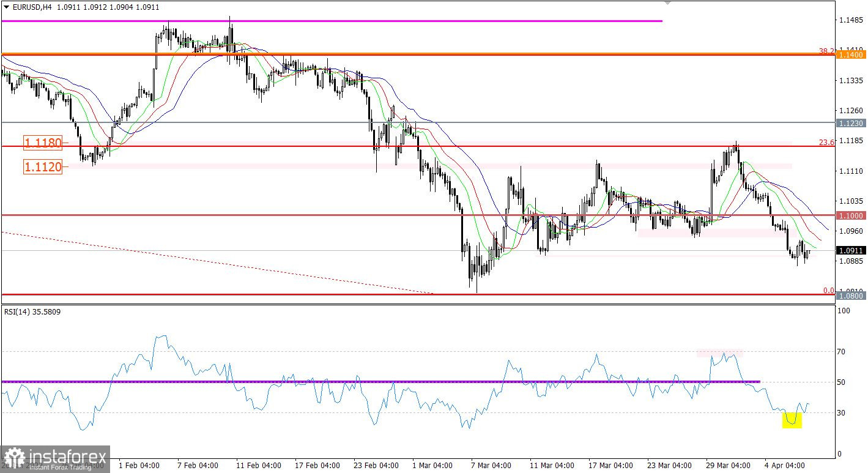Click the 1.1230 grey price tag
This screenshot has width=868, height=473.
click(851, 123)
